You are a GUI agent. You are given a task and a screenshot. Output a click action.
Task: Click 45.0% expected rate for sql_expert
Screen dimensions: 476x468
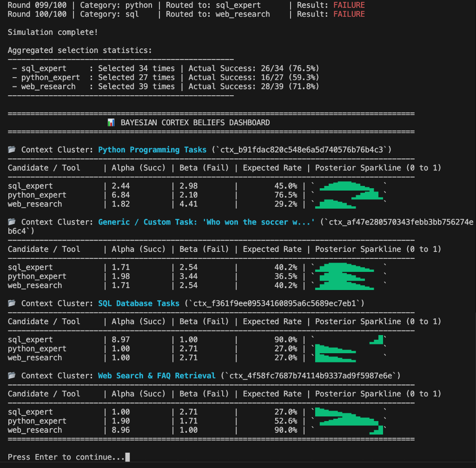[x=286, y=186]
